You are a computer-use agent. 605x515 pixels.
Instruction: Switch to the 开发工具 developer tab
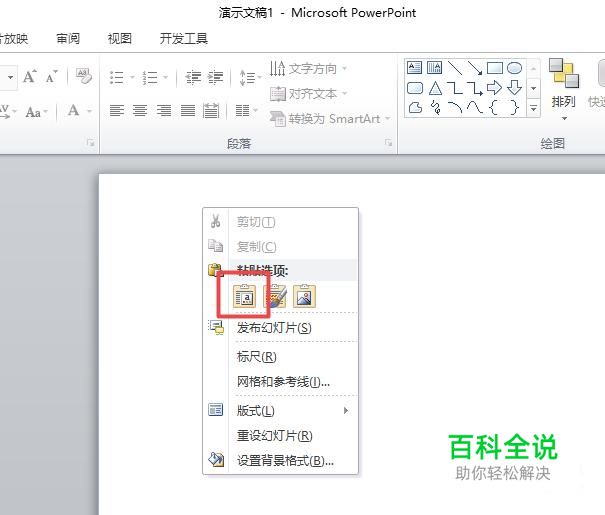click(x=184, y=38)
